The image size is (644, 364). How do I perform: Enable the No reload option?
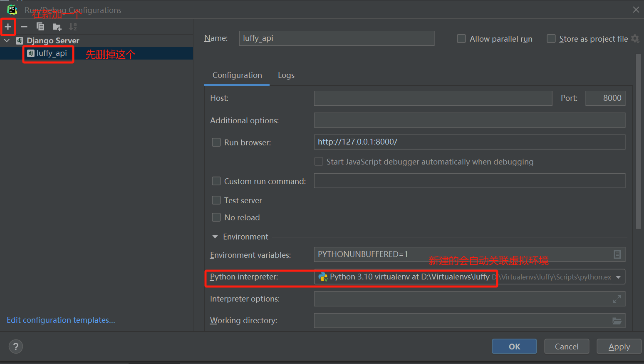pos(216,217)
